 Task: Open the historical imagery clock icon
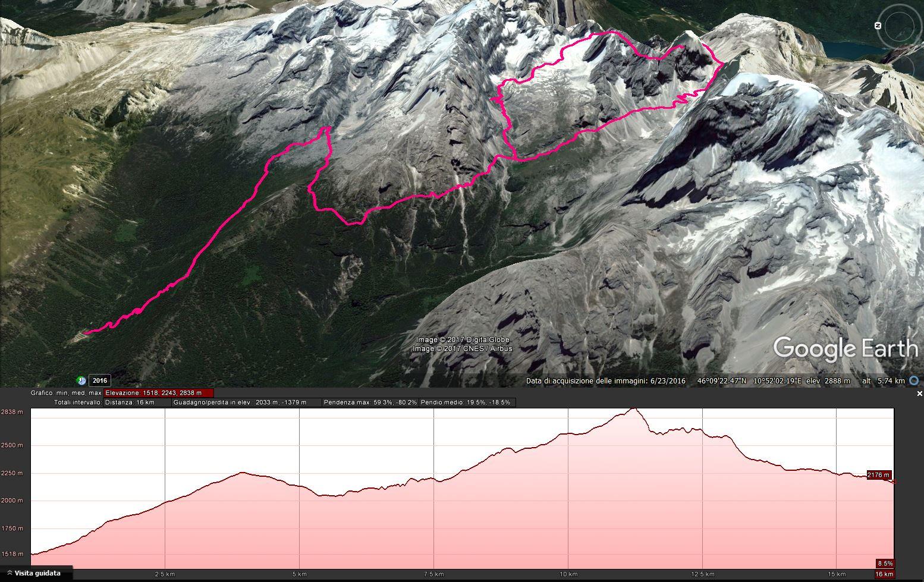[x=81, y=380]
